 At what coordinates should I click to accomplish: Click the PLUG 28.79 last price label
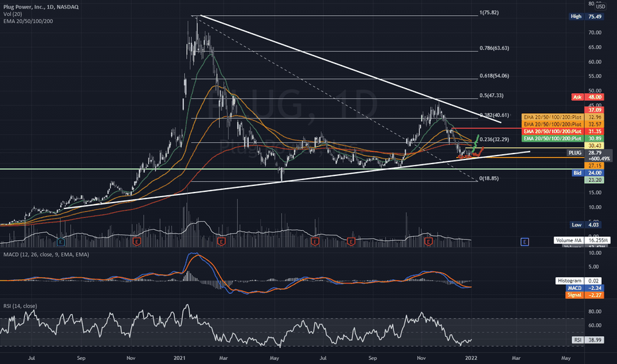(x=589, y=153)
